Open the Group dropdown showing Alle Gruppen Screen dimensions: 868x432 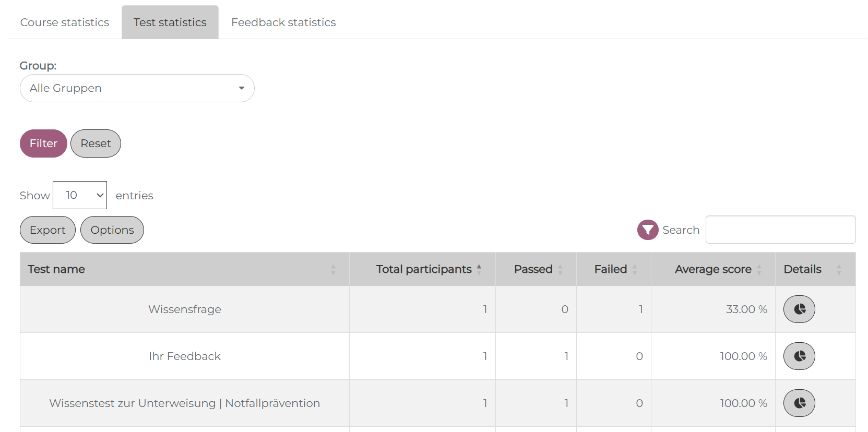(137, 88)
